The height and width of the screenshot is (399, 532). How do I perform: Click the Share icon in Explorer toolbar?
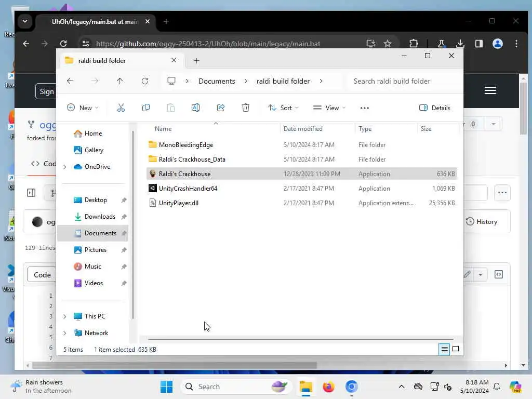[220, 108]
